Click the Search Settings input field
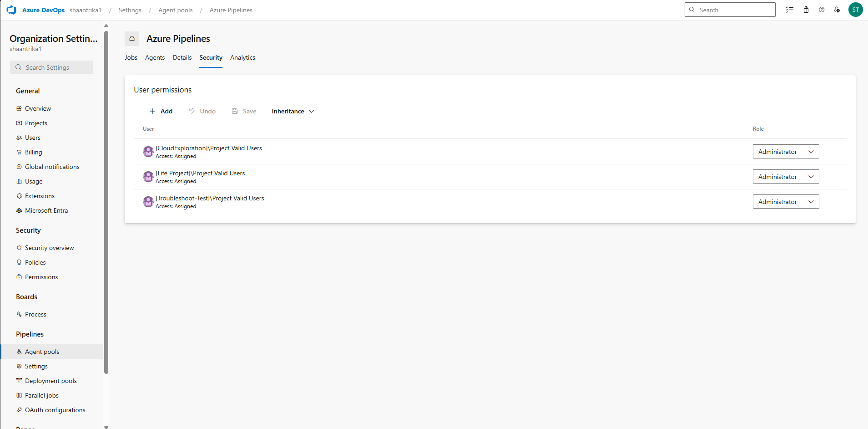 [x=51, y=67]
